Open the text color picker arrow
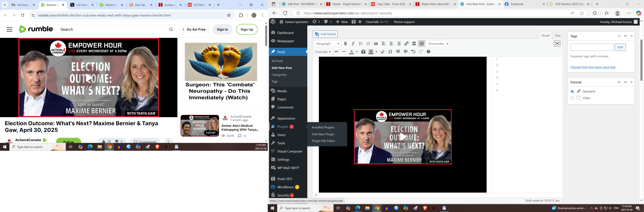644x212 pixels. 357,52
